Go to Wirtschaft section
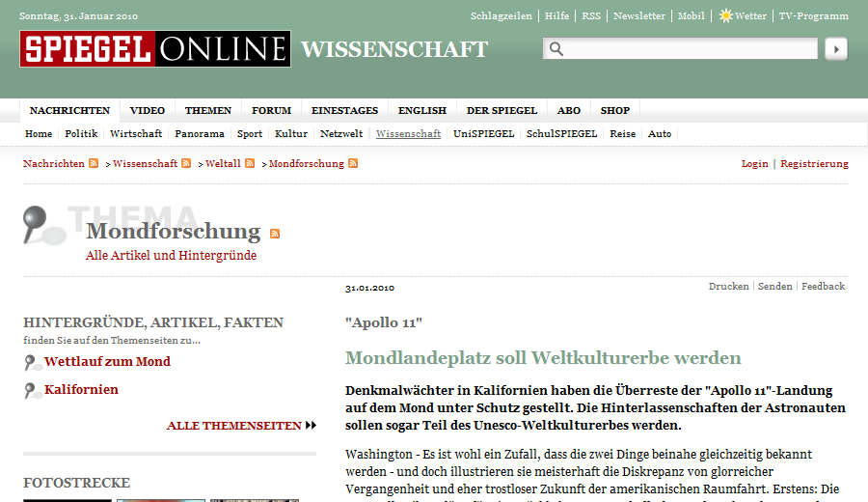This screenshot has height=502, width=868. point(136,133)
